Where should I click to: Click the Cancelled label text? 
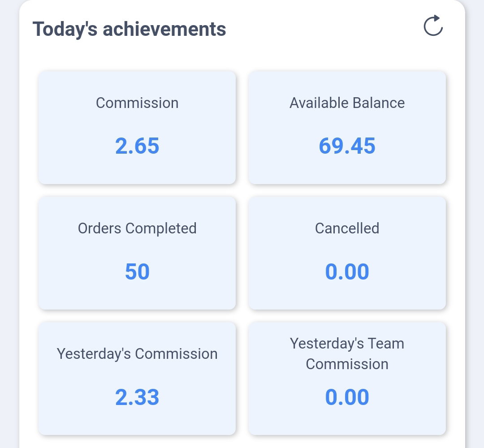tap(347, 228)
